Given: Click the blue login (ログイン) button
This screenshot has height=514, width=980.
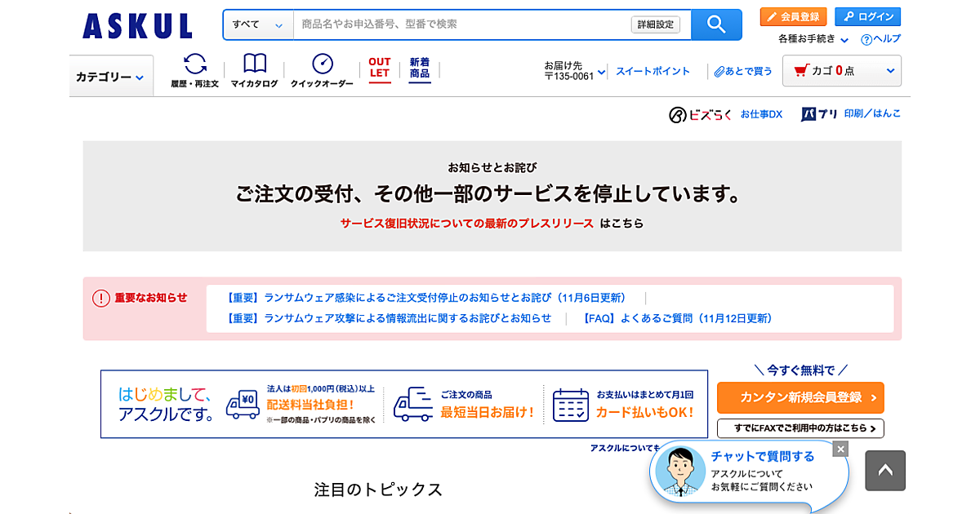Looking at the screenshot, I should [x=867, y=16].
